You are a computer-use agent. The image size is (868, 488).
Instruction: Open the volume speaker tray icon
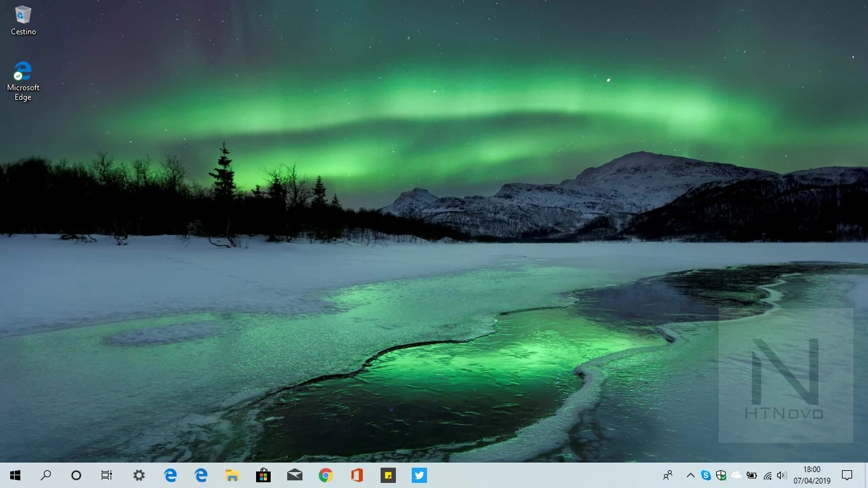tap(782, 475)
